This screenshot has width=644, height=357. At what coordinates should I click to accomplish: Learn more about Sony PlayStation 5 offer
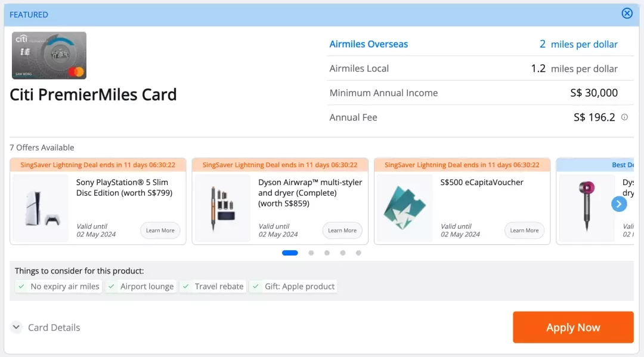coord(160,230)
